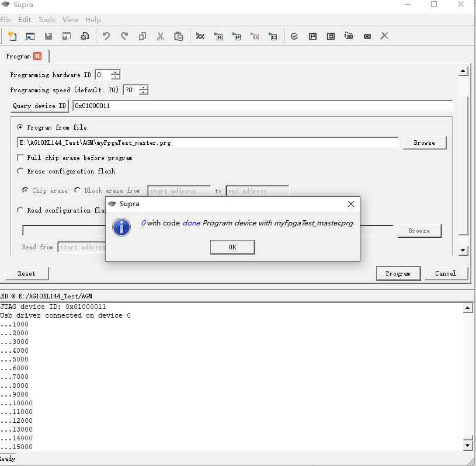The height and width of the screenshot is (466, 476).
Task: Click the Save As icon in the toolbar
Action: coord(67,36)
